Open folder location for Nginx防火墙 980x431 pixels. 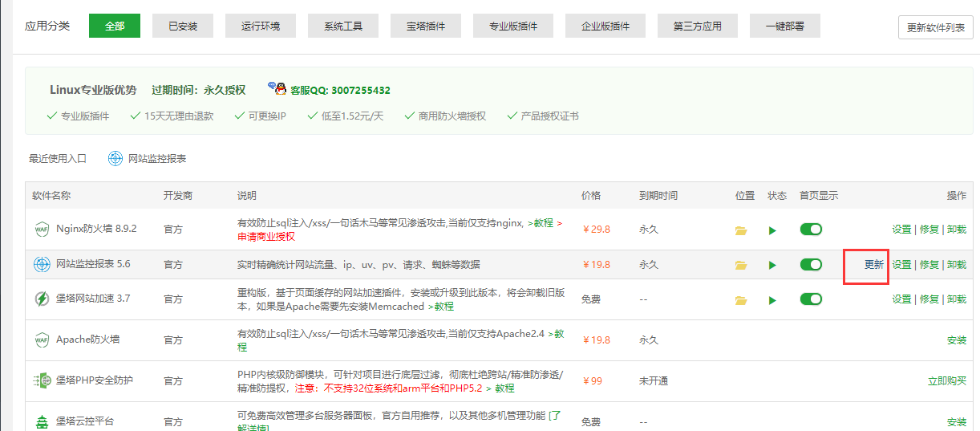[741, 230]
